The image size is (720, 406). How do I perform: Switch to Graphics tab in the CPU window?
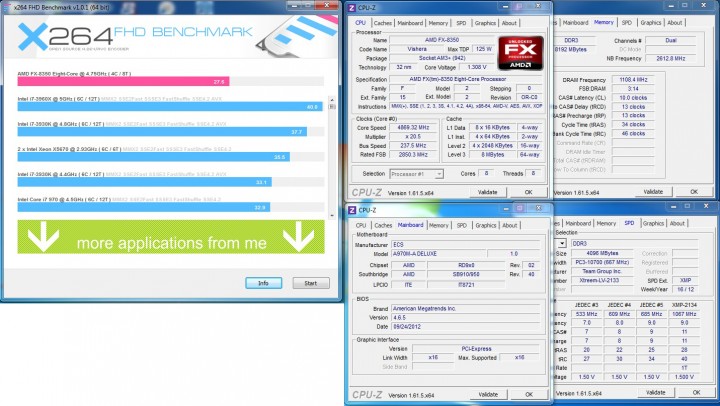(485, 23)
